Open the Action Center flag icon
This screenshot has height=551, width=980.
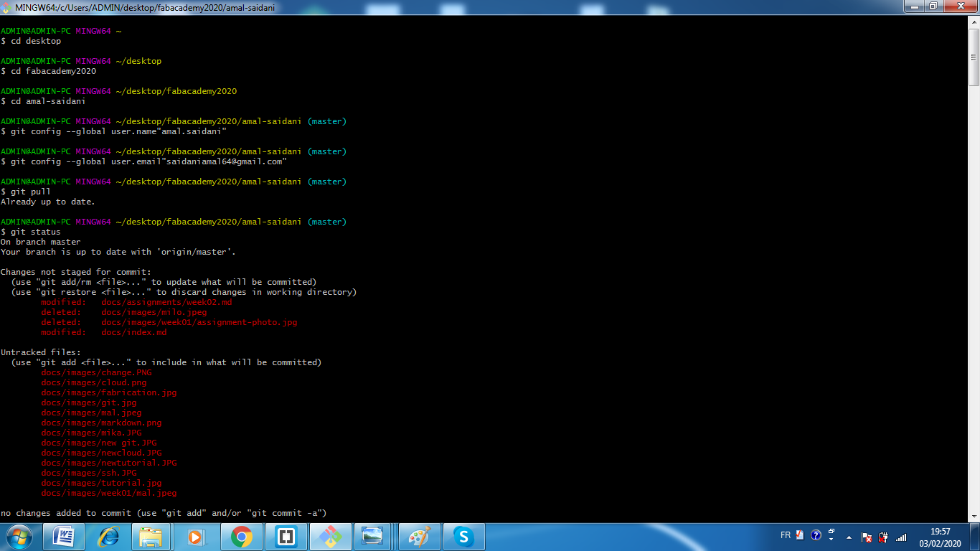tap(866, 537)
